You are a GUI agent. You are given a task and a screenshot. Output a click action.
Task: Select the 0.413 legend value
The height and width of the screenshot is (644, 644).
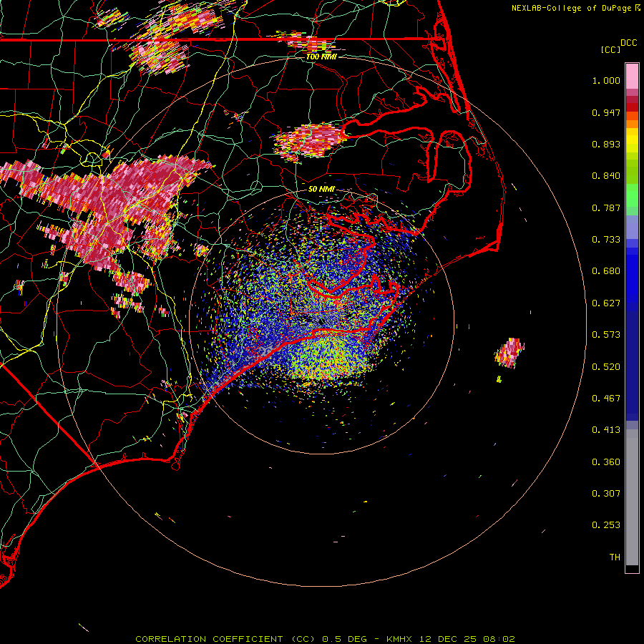[x=606, y=430]
